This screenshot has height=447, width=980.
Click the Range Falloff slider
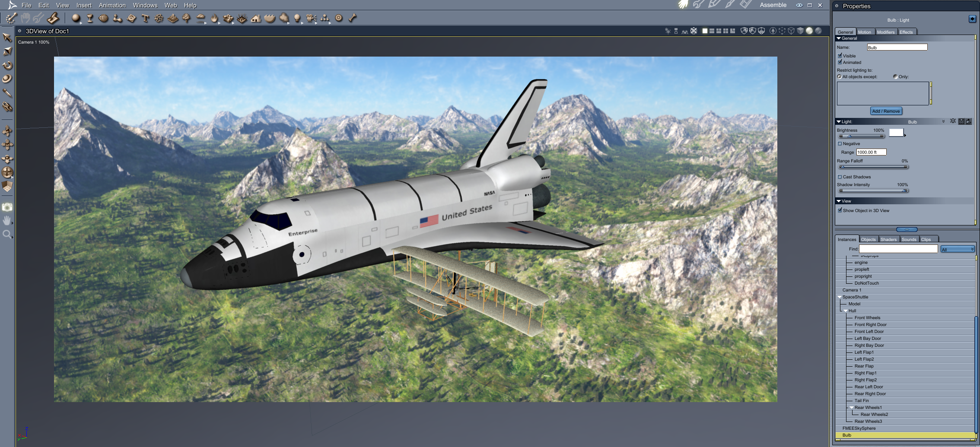pos(873,167)
